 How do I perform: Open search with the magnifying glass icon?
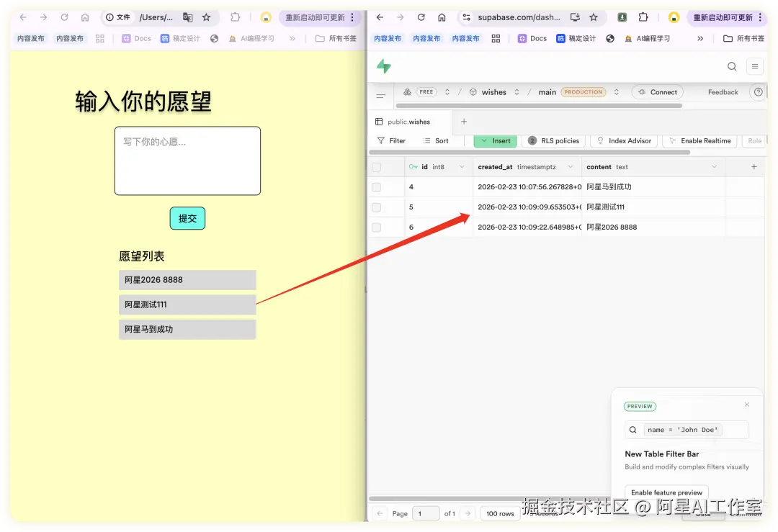pyautogui.click(x=732, y=66)
